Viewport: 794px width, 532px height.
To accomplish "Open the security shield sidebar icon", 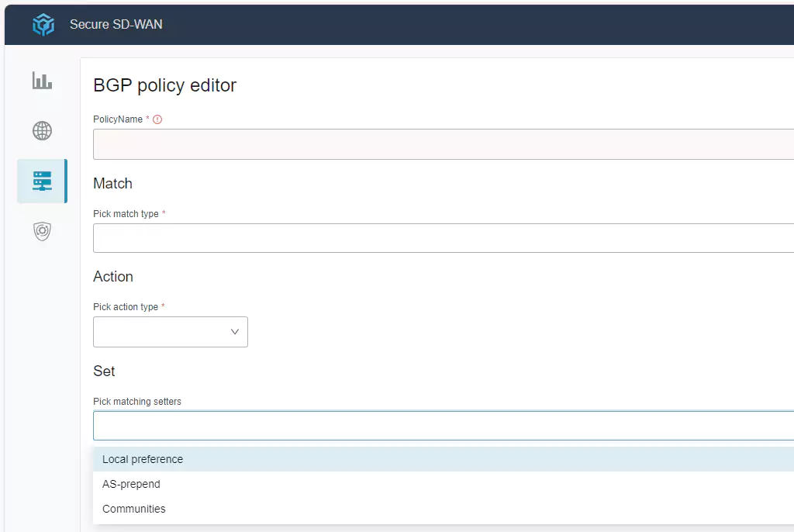I will click(x=42, y=231).
